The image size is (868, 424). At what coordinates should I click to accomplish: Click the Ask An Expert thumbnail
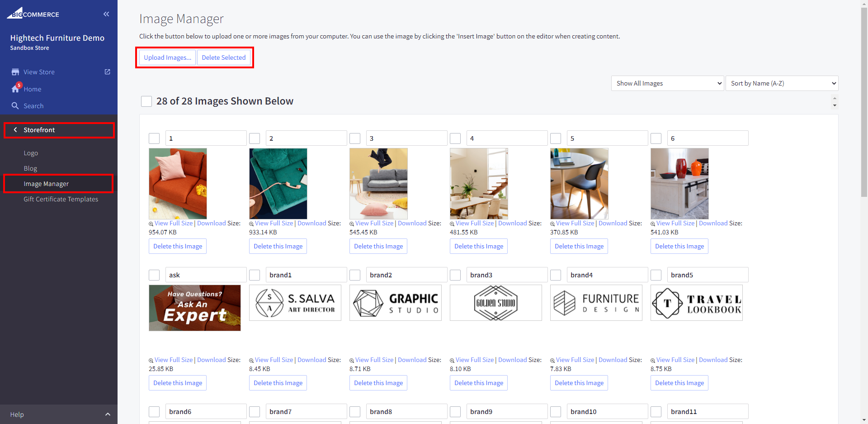coord(195,308)
